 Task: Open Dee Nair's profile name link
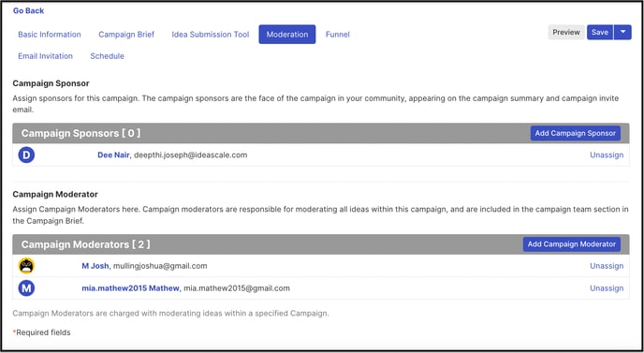(113, 154)
